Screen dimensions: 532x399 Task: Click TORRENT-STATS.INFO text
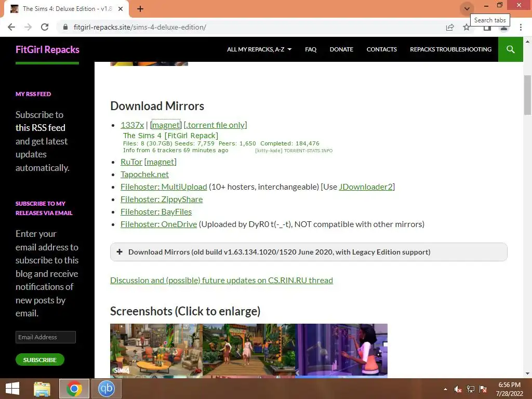[x=308, y=151]
